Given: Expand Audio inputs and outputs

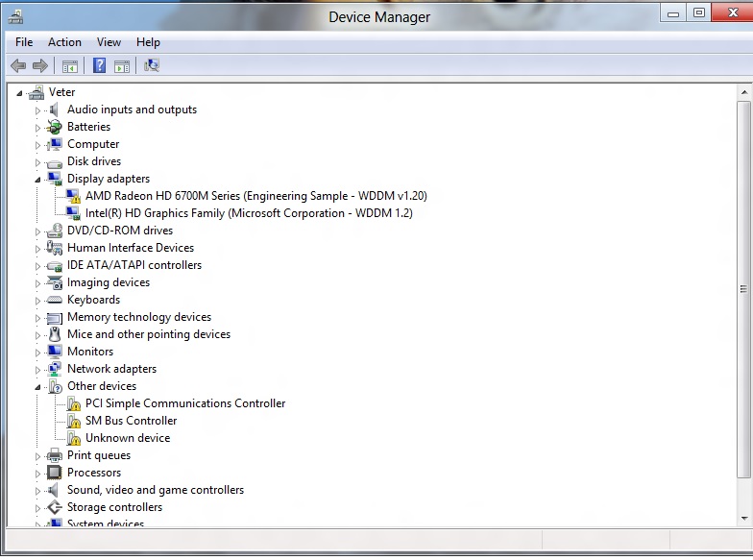Looking at the screenshot, I should [x=37, y=110].
